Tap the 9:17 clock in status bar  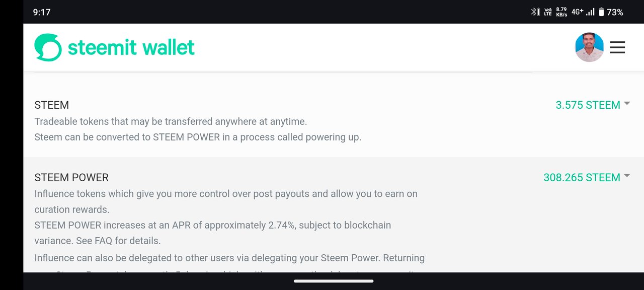(42, 12)
